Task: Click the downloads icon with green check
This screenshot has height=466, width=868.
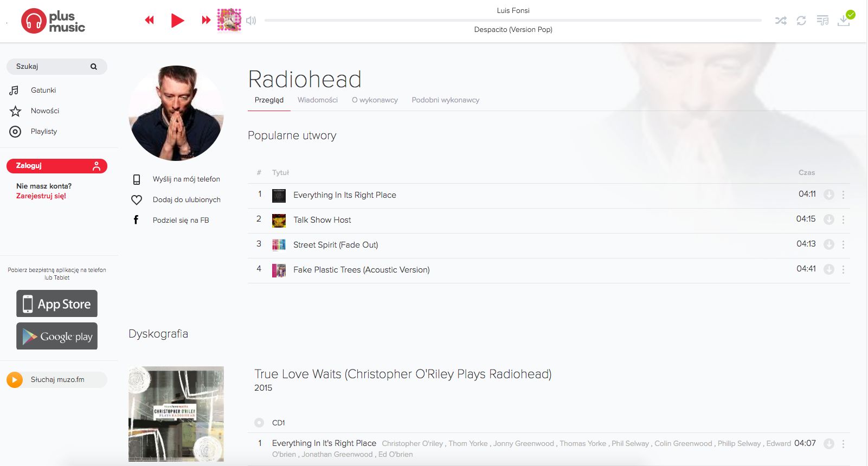Action: click(x=845, y=19)
